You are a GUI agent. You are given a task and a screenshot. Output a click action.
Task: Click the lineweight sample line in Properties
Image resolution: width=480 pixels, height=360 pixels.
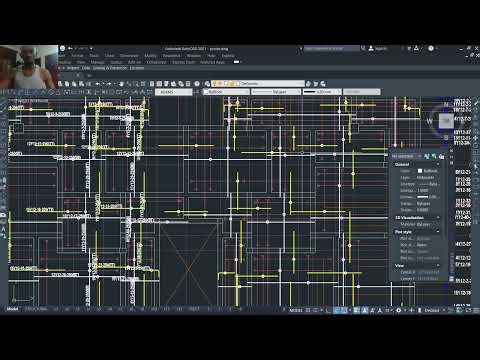coord(423,197)
